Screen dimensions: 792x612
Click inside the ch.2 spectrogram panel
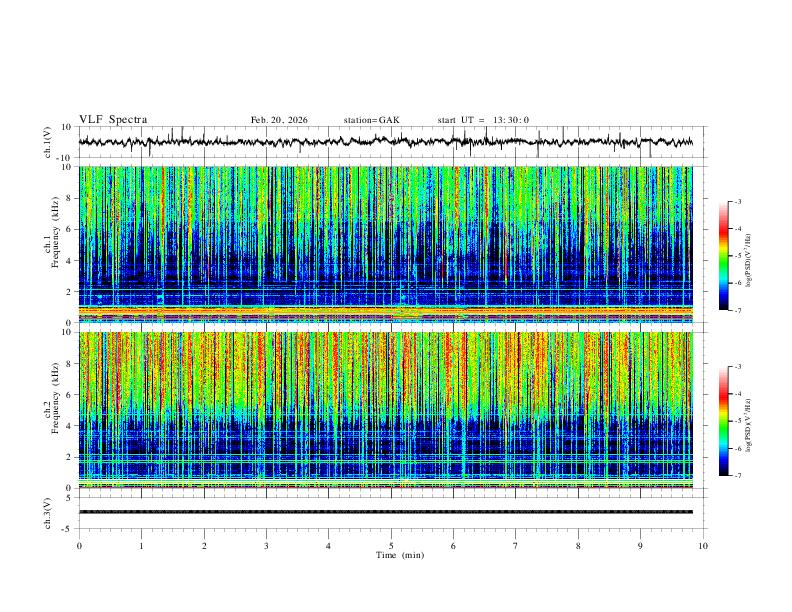point(386,410)
